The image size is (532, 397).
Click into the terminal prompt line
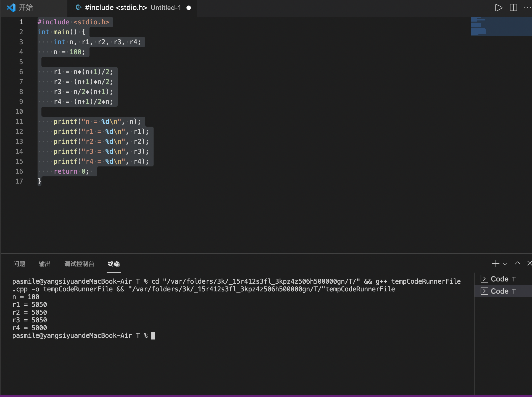click(154, 336)
